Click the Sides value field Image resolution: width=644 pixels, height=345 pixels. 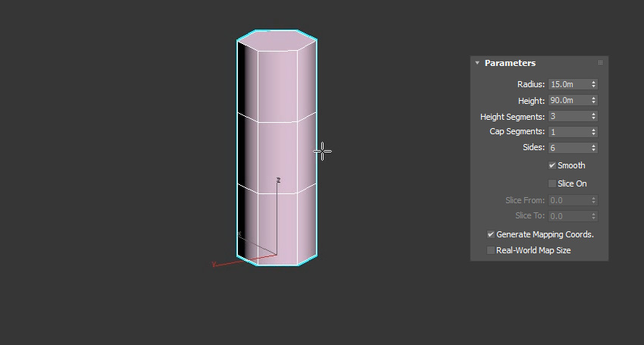568,148
